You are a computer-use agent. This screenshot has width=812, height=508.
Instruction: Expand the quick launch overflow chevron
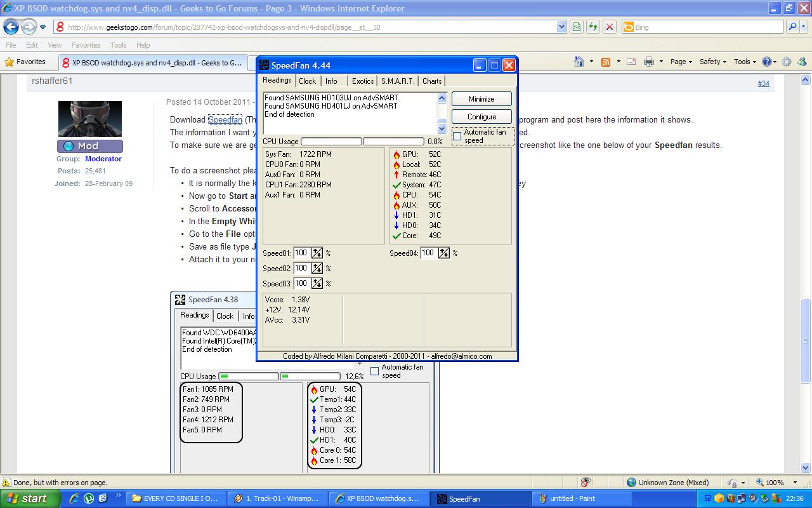pyautogui.click(x=119, y=496)
